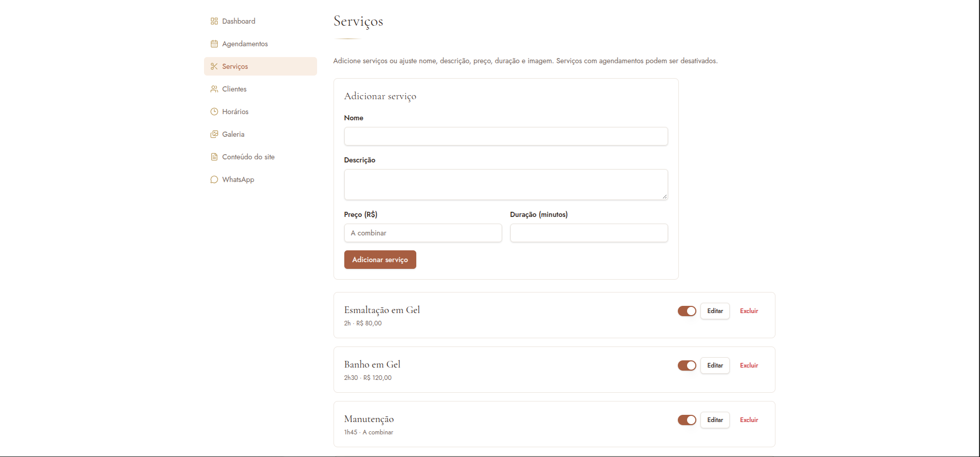Click the Clientes people icon
This screenshot has width=980, height=457.
click(214, 89)
